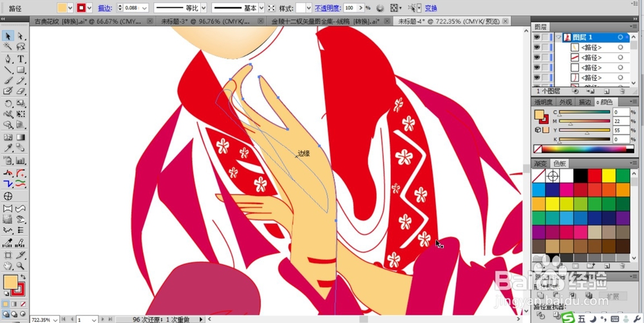The height and width of the screenshot is (323, 644).
Task: Click the M value field showing 22
Action: [x=621, y=121]
